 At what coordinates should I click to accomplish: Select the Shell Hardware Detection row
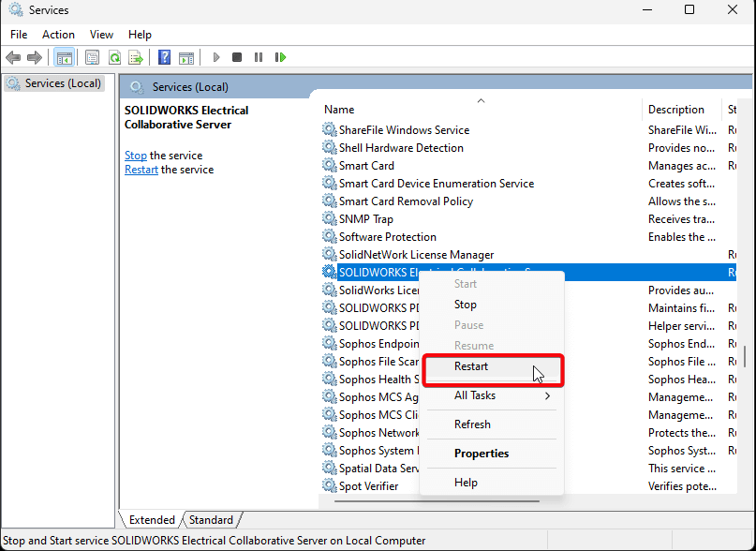[527, 148]
